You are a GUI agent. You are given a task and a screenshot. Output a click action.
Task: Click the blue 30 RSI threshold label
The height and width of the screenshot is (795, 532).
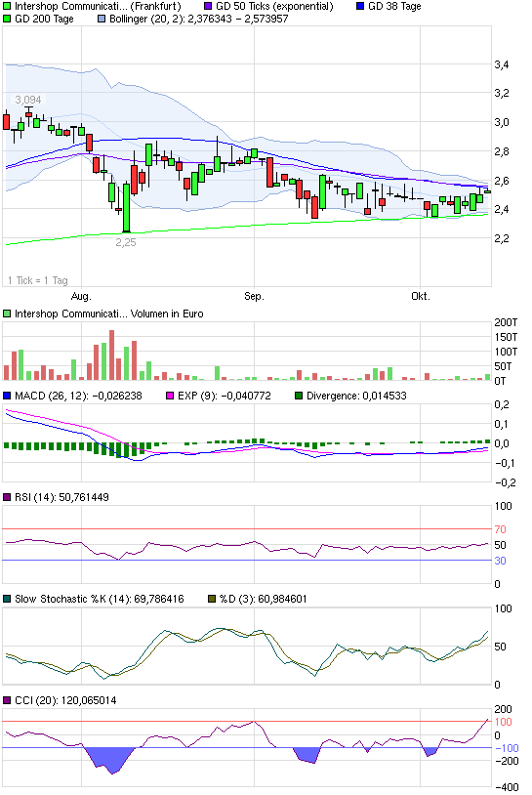tap(500, 561)
